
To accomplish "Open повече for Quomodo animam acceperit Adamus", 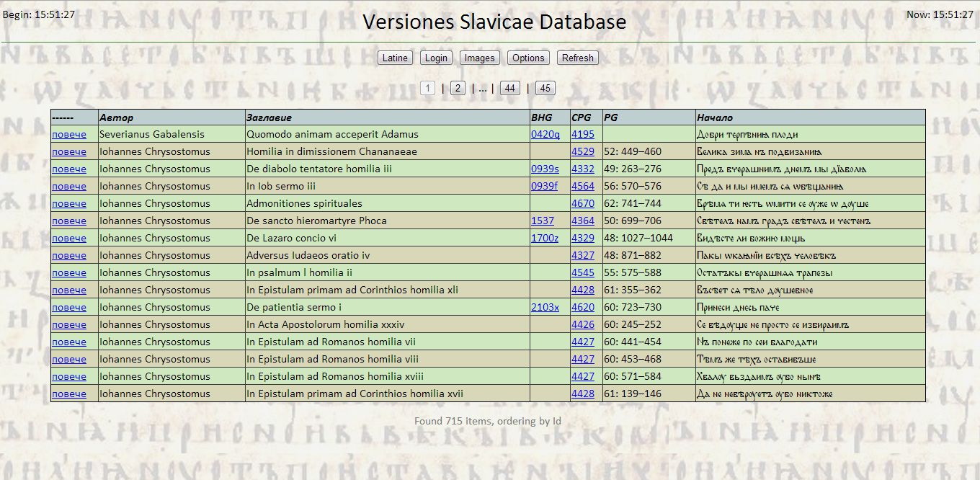I will pyautogui.click(x=69, y=134).
